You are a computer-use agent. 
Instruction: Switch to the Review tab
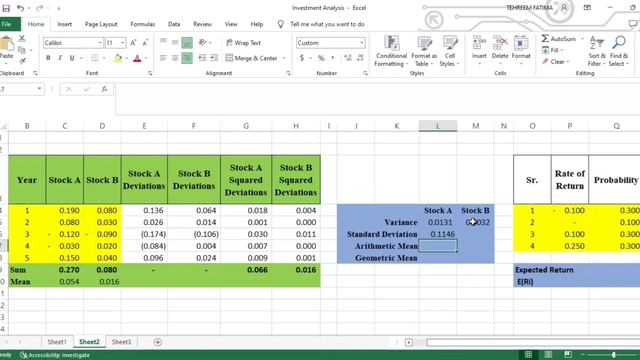(x=202, y=24)
